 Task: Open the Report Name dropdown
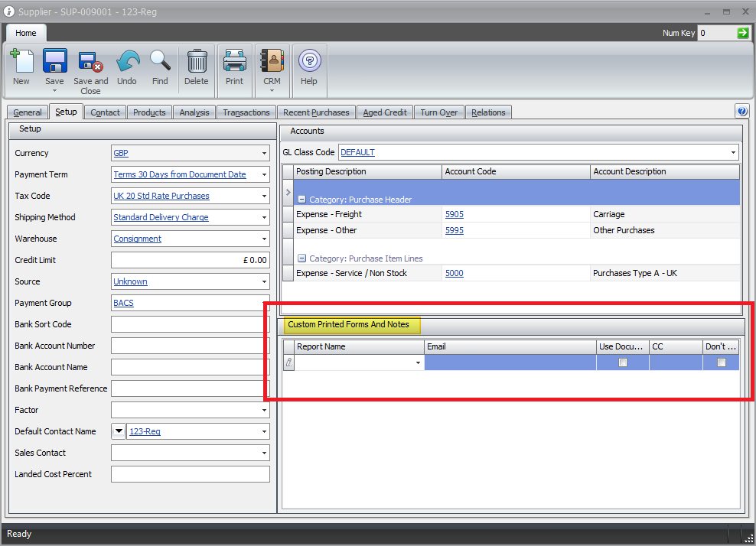418,363
